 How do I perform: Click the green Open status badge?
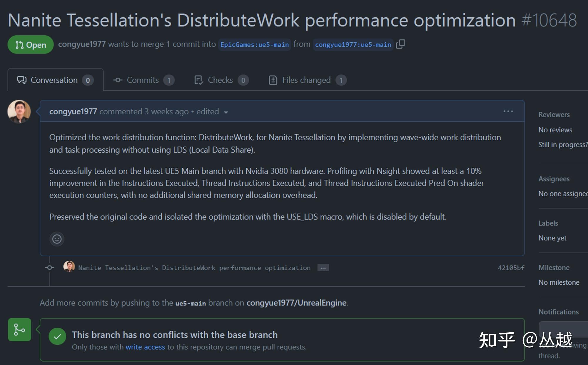(x=31, y=45)
